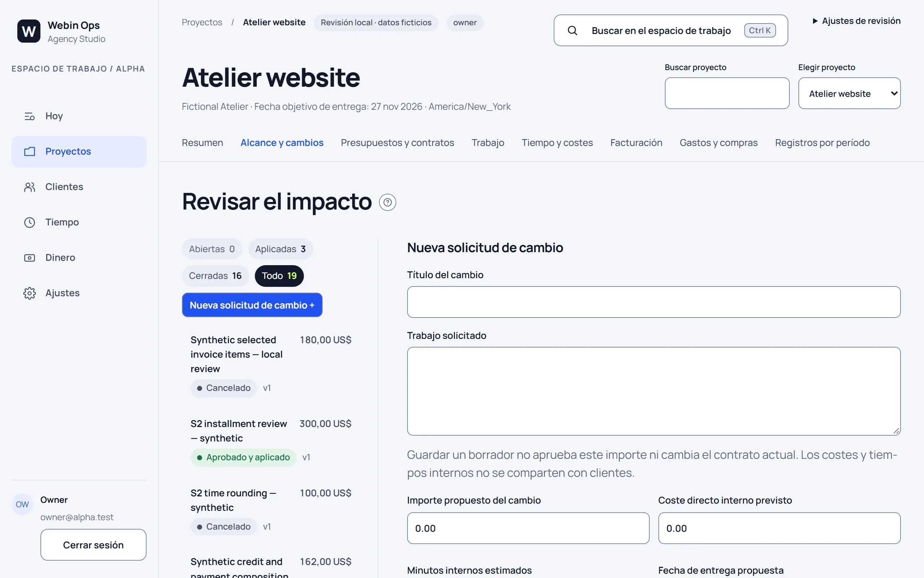Switch to Resumen tab
Screen dimensions: 924x578
pyautogui.click(x=202, y=143)
